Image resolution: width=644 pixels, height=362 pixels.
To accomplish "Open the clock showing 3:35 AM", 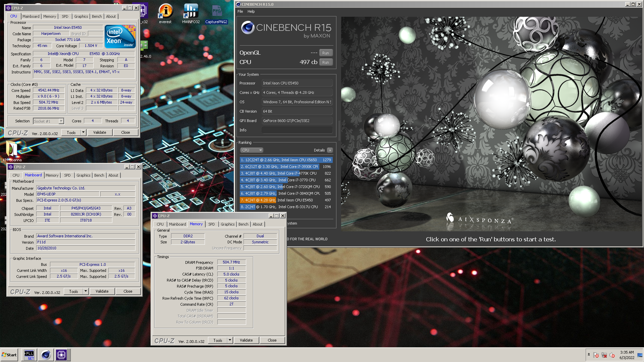I will point(627,355).
